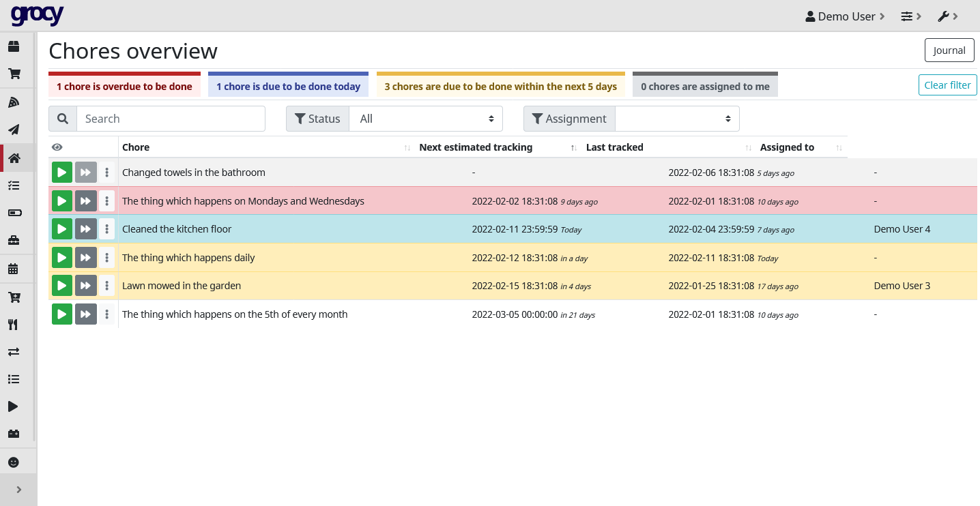Screen dimensions: 980x506
Task: Click the Journal button
Action: [x=949, y=50]
